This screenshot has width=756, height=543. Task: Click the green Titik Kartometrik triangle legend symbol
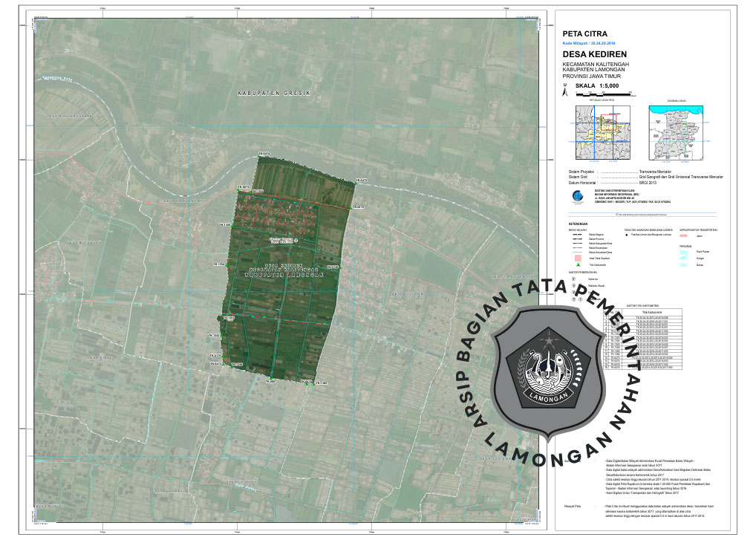pyautogui.click(x=577, y=264)
